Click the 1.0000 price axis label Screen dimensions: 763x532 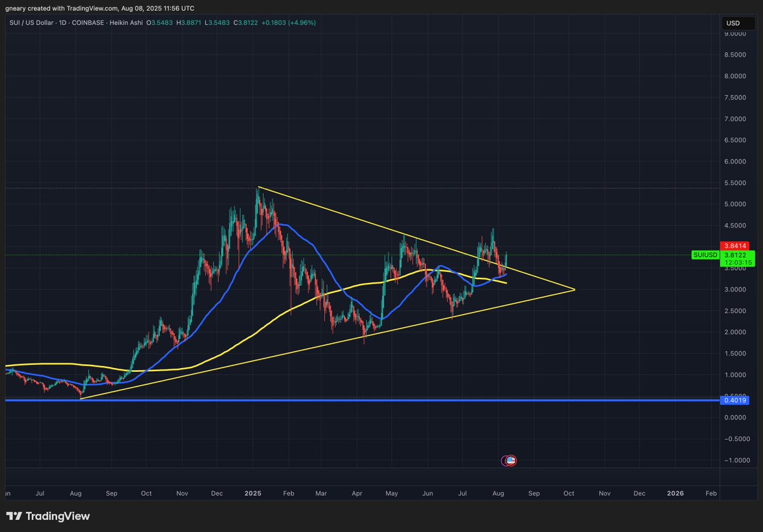point(736,375)
